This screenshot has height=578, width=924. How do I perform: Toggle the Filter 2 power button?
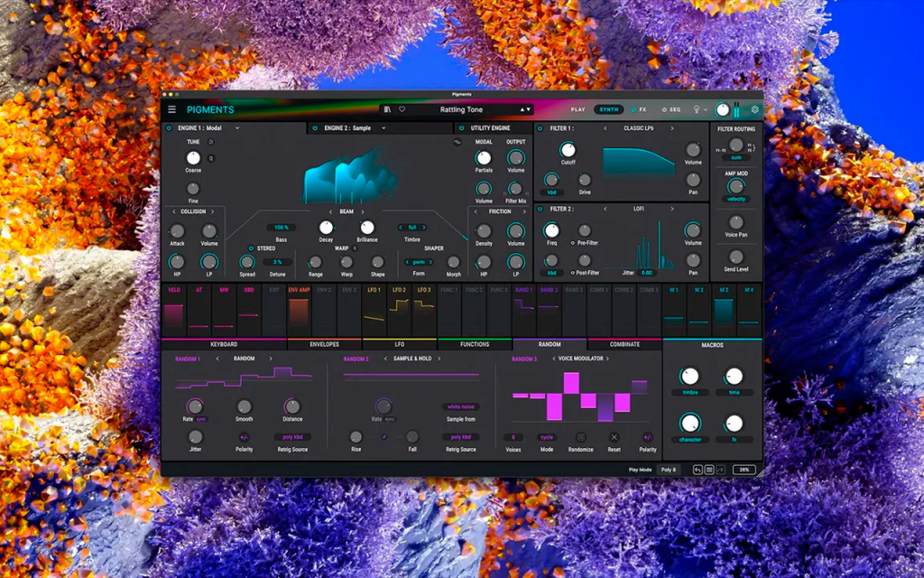[x=541, y=209]
